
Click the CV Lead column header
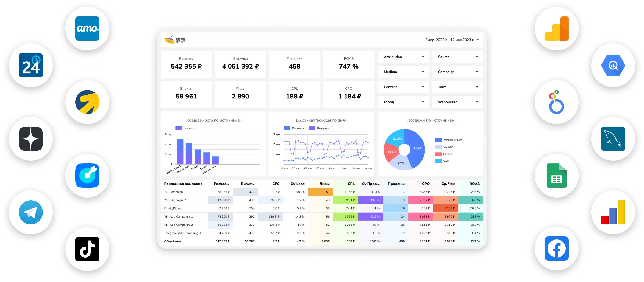(x=297, y=184)
